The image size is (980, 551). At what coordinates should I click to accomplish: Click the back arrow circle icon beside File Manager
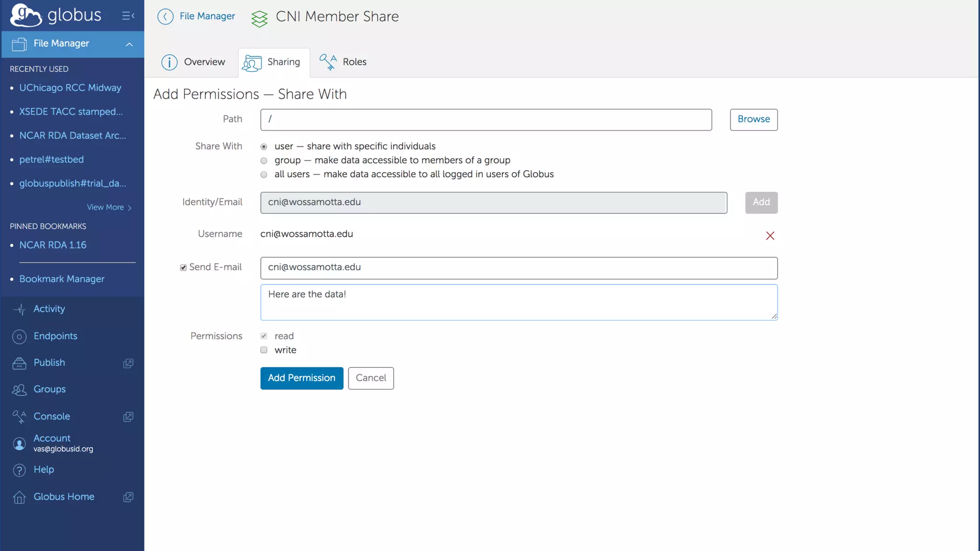point(165,17)
